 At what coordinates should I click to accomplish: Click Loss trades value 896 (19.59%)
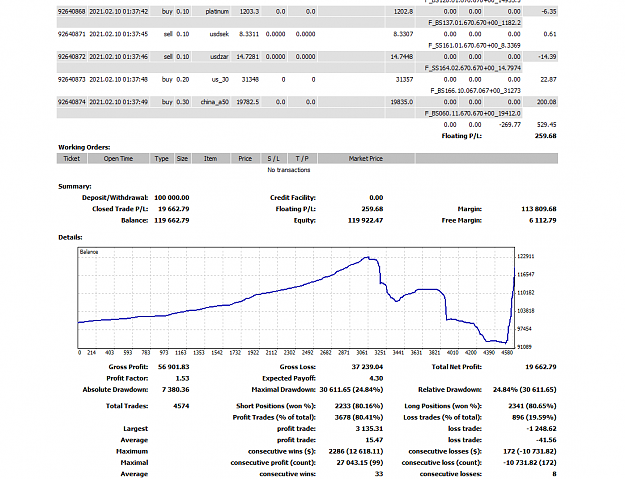[535, 418]
